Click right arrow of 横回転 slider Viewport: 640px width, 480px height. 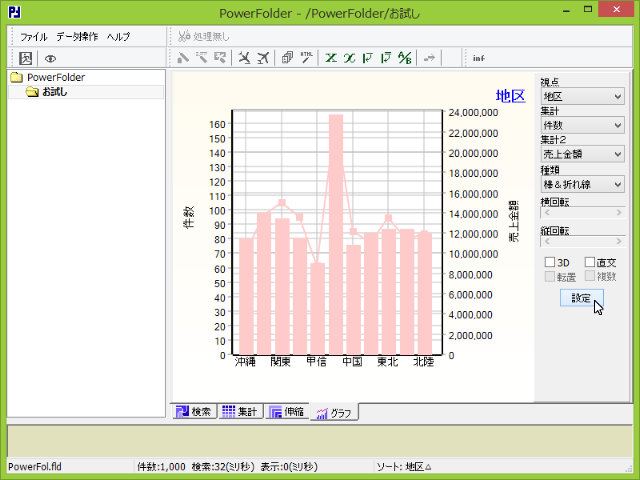tap(619, 213)
